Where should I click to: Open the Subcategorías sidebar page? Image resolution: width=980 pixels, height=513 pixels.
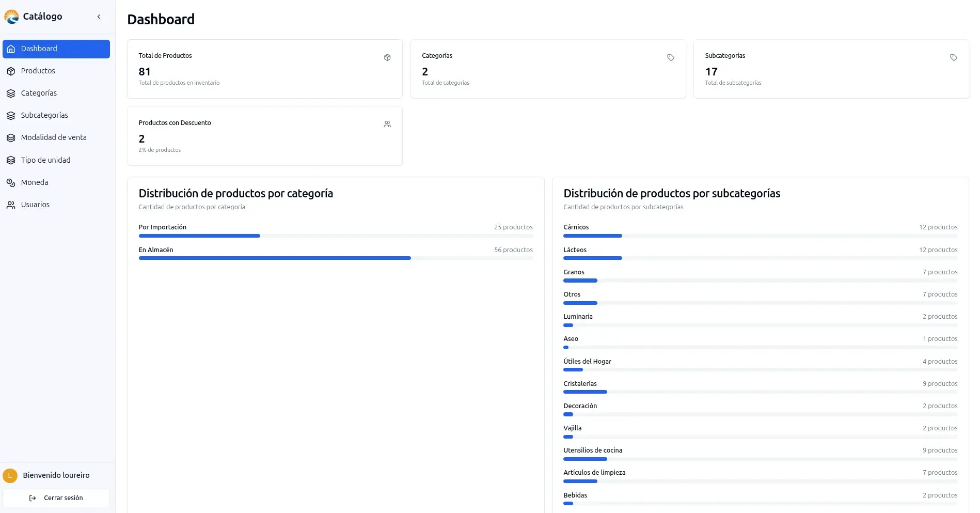[44, 115]
